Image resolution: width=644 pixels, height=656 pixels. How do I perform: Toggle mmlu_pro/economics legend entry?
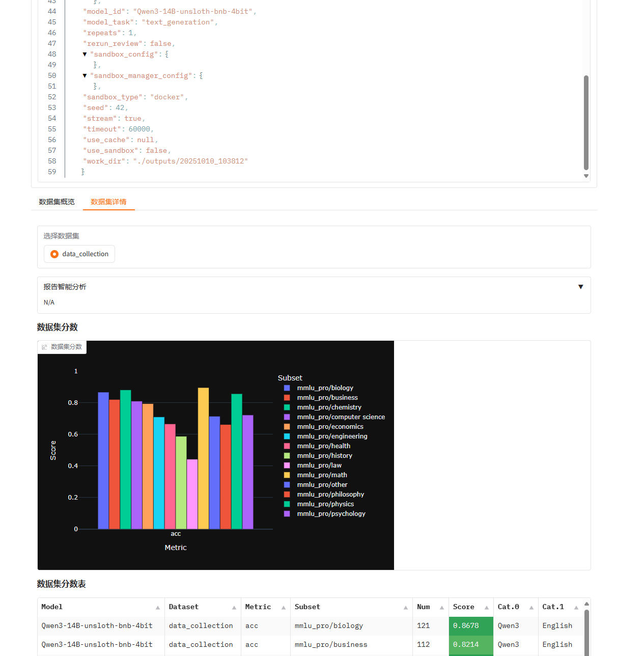330,426
